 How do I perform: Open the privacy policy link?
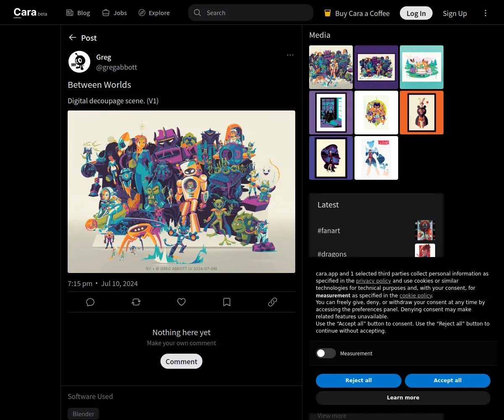pos(373,281)
